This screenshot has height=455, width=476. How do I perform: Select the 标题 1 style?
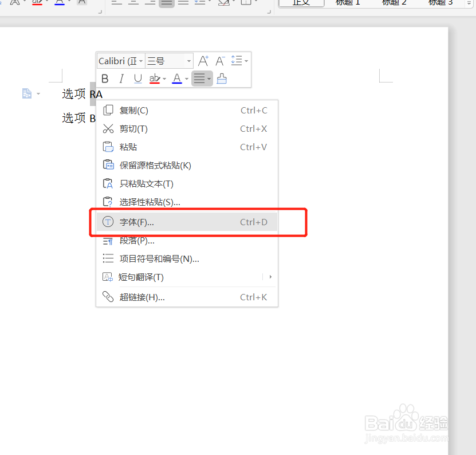point(348,3)
